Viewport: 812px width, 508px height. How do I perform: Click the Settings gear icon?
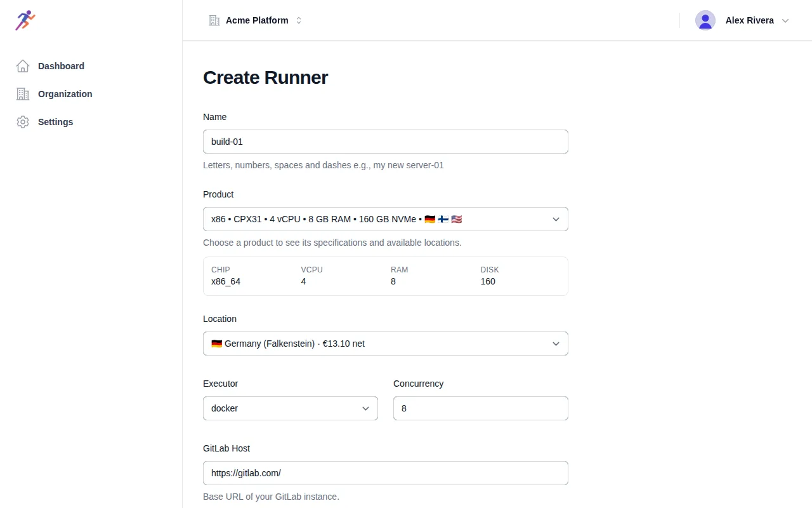[23, 122]
